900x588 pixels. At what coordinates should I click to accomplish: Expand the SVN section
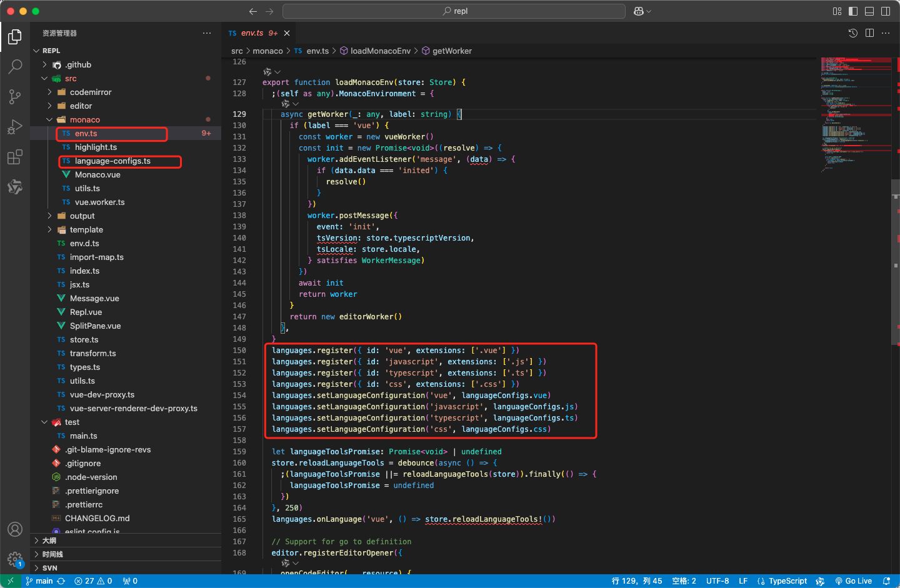[x=126, y=568]
